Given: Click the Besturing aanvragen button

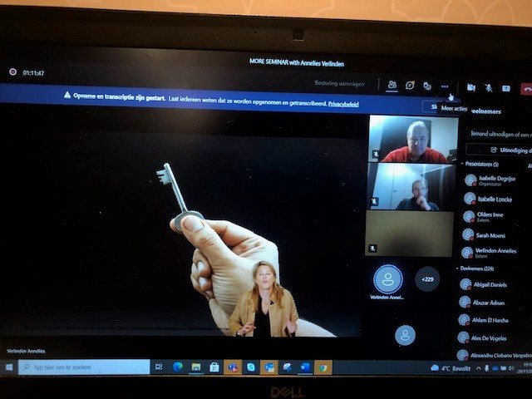Looking at the screenshot, I should point(339,83).
